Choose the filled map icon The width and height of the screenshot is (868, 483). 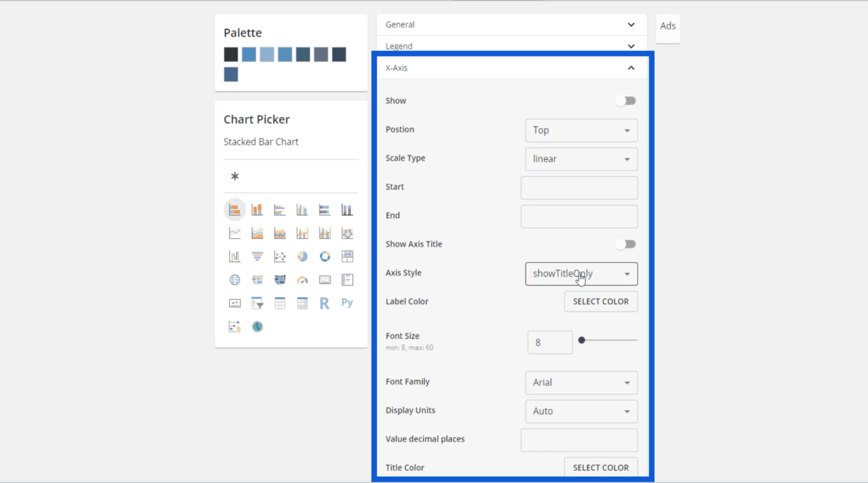(257, 279)
